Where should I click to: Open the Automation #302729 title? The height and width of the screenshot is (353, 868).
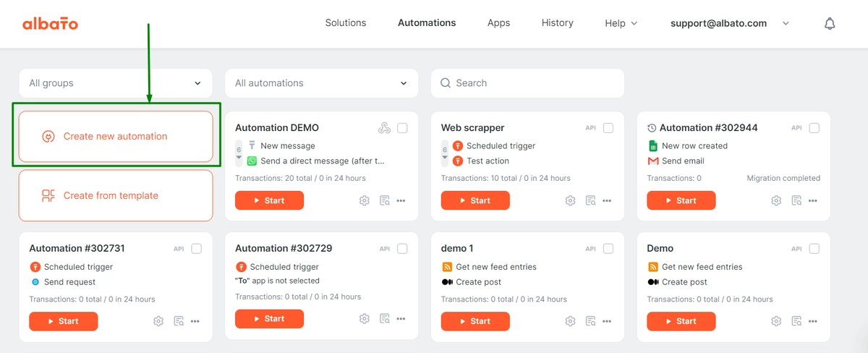tap(284, 248)
